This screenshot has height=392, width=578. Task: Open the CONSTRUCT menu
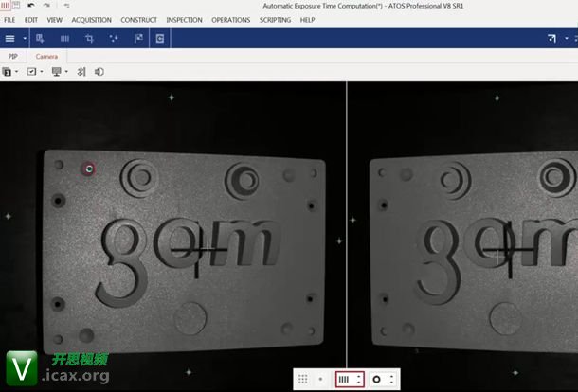(x=138, y=20)
